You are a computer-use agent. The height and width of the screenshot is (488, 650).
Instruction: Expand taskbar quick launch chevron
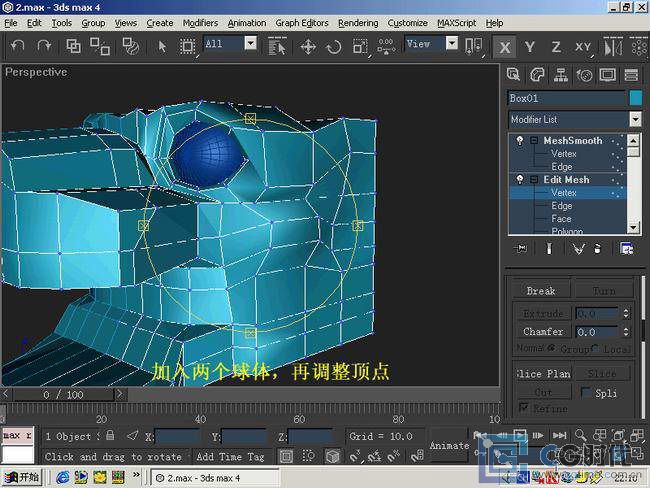tap(136, 474)
